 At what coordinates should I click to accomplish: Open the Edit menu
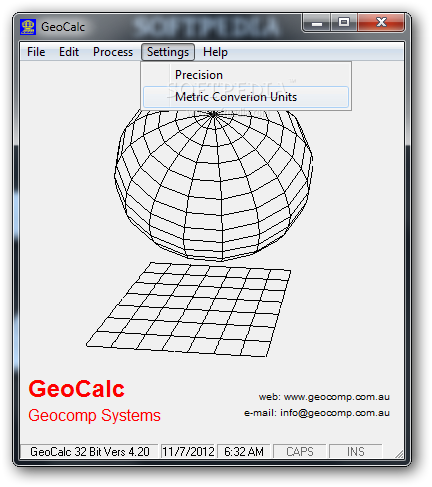[69, 52]
